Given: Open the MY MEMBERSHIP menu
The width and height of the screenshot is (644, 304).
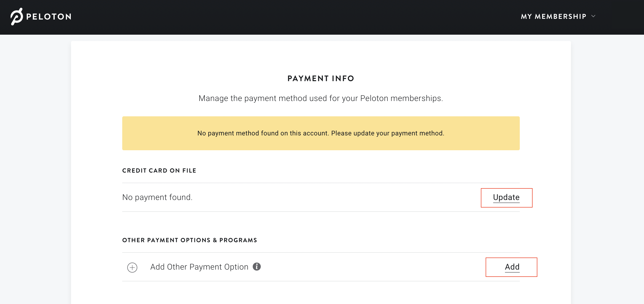Looking at the screenshot, I should (553, 17).
